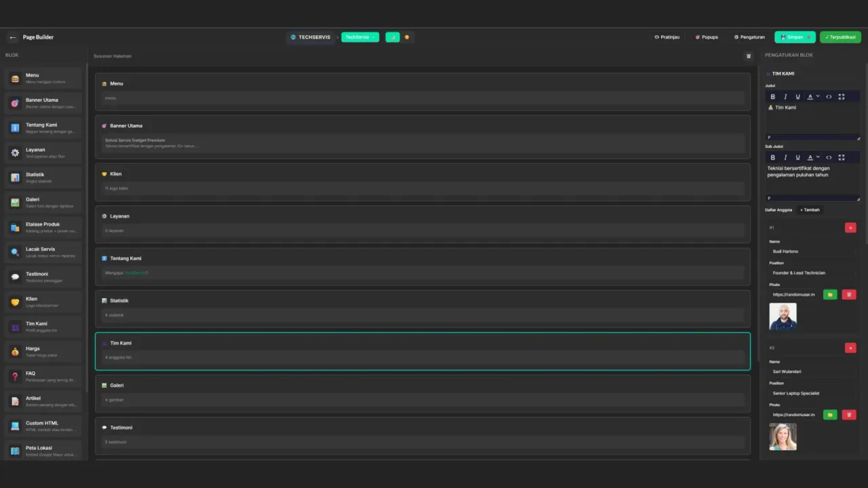Apply italic in Judul editor
The image size is (868, 488).
click(x=785, y=97)
